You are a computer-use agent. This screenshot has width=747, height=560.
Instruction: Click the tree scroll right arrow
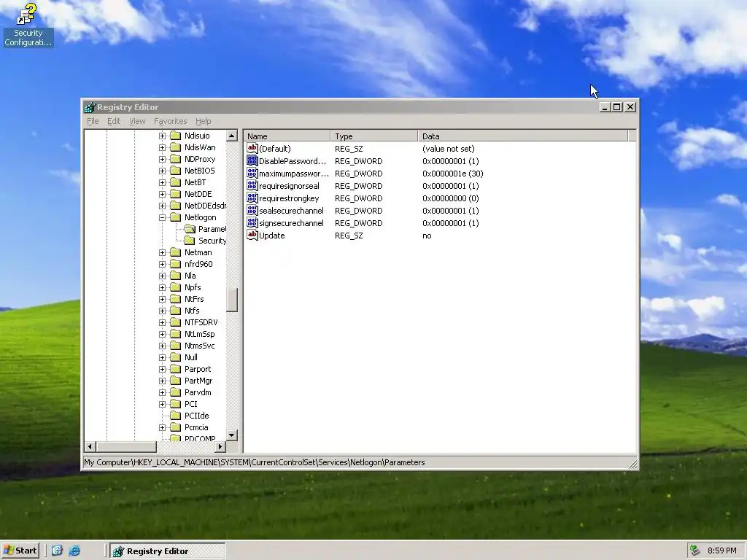click(x=220, y=447)
